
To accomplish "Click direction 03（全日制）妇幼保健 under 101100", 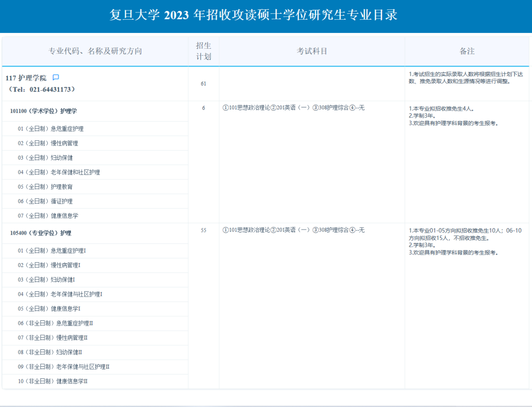I will coord(45,158).
